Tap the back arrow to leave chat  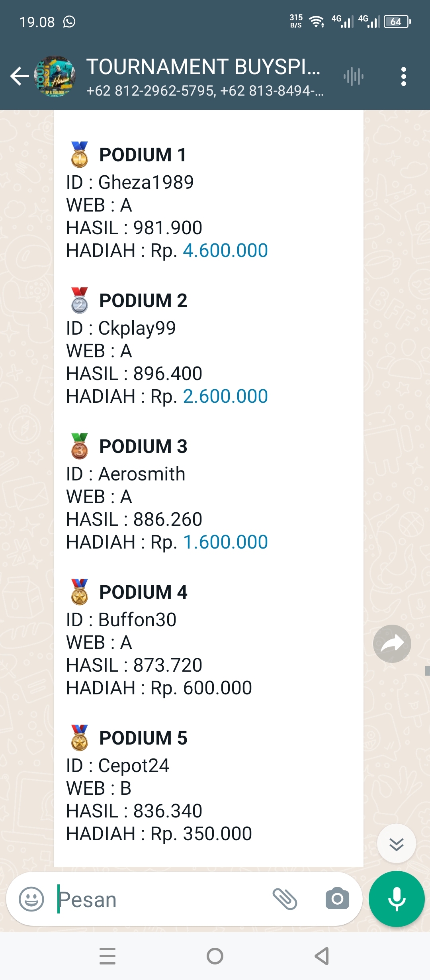(19, 76)
